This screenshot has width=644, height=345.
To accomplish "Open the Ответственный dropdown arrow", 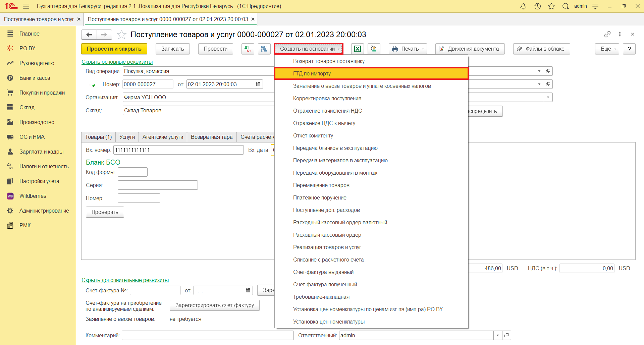I will pos(498,335).
